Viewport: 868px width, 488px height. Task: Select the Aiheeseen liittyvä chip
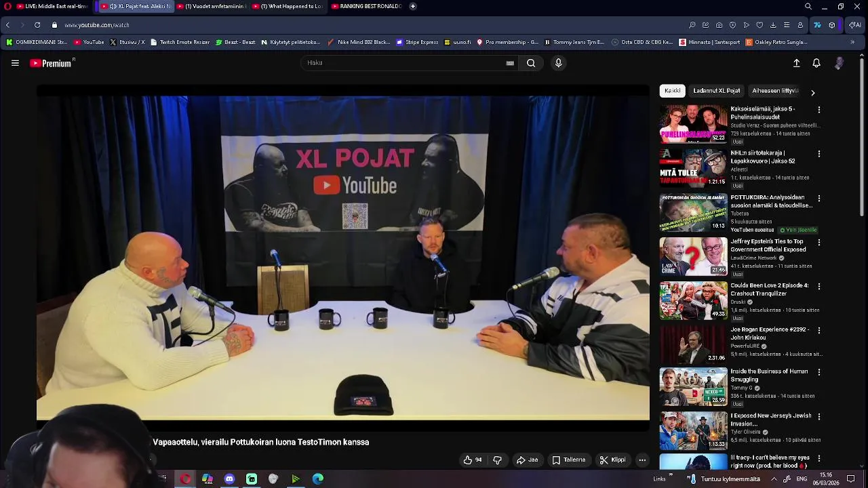point(775,91)
